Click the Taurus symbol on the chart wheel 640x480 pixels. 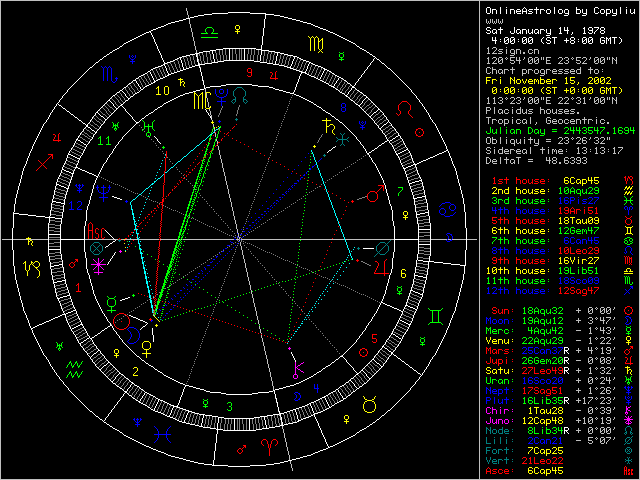(368, 403)
